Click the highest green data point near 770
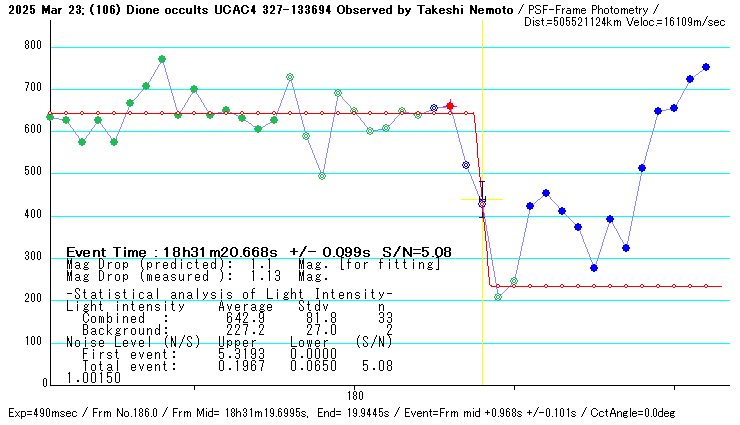Image resolution: width=740 pixels, height=425 pixels. click(162, 59)
